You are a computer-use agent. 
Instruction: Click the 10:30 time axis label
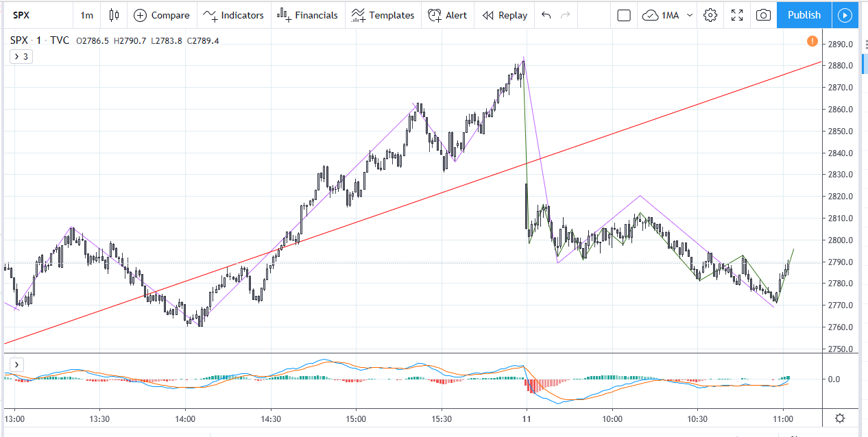[697, 419]
